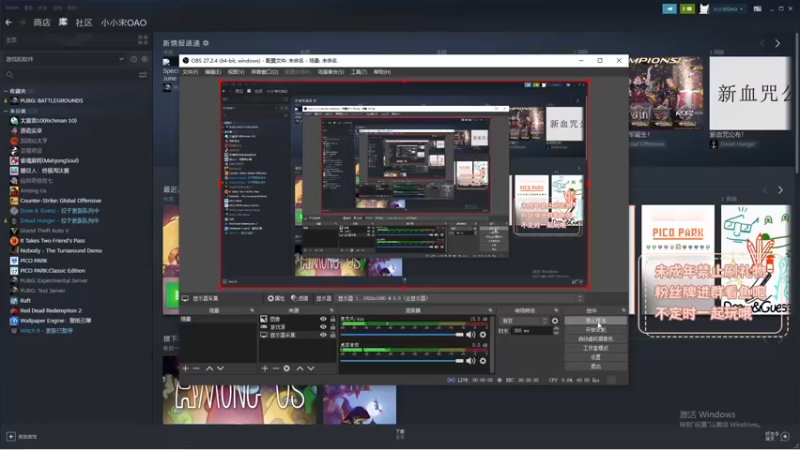Click 启动虚拟摄像机 button
This screenshot has height=450, width=800.
coord(595,339)
